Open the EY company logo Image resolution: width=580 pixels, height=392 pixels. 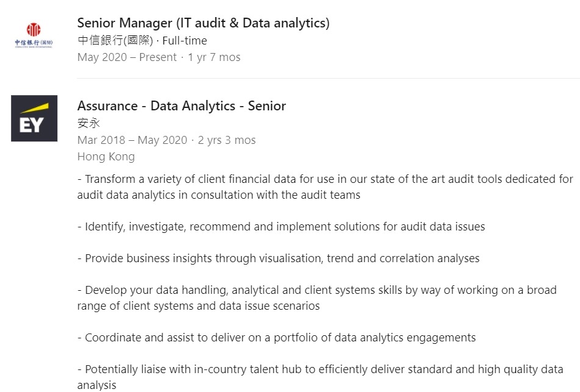coord(34,118)
